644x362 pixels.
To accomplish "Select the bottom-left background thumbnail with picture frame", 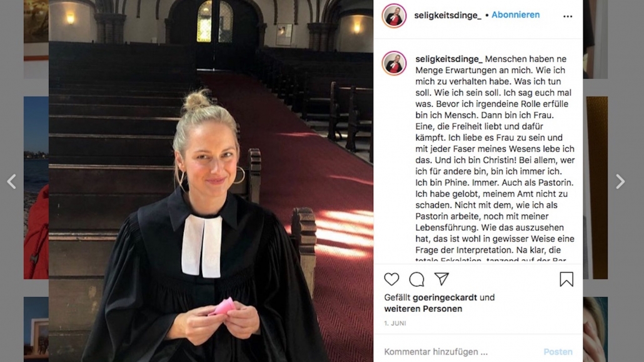I will coord(36,329).
